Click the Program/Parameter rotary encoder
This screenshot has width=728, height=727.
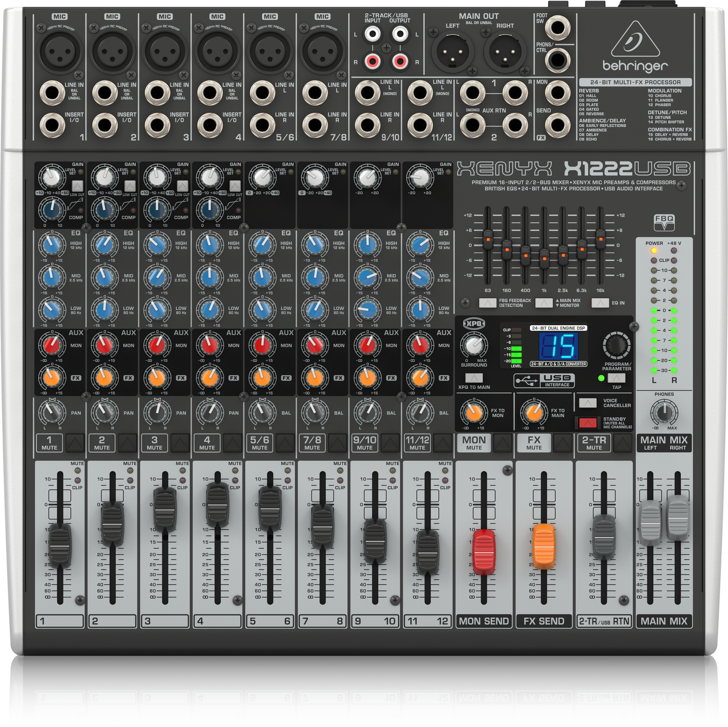[617, 345]
